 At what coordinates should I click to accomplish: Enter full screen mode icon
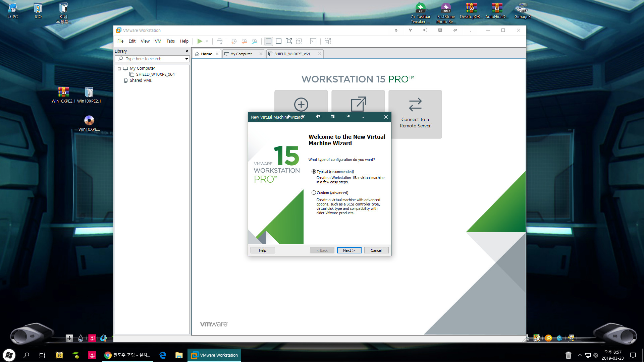coord(289,41)
